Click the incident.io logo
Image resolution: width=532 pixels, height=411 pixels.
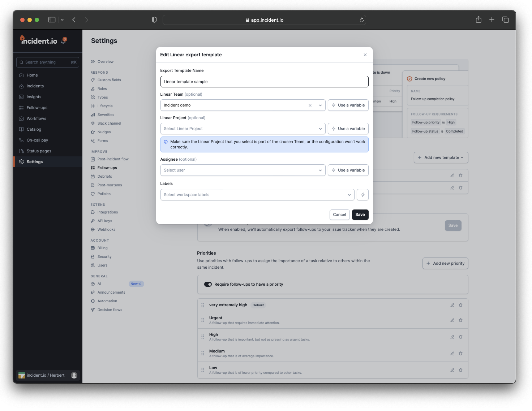[x=39, y=40]
